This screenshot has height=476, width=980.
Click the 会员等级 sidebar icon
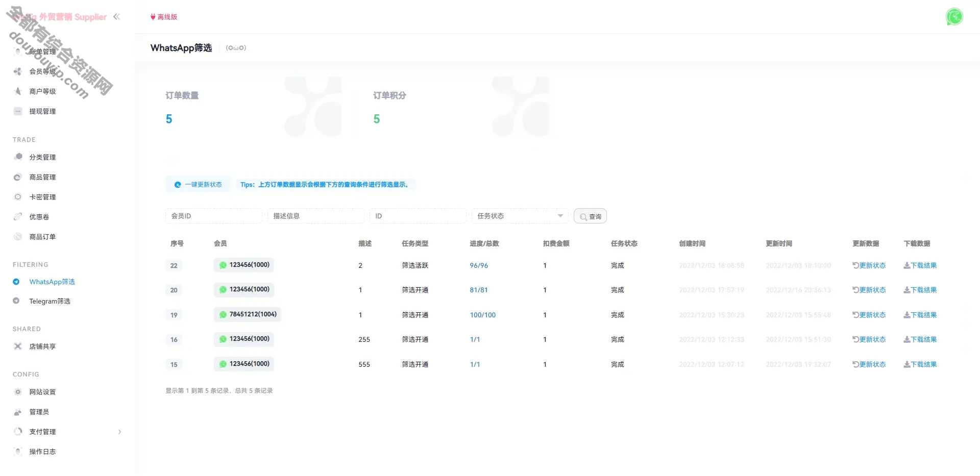(18, 71)
